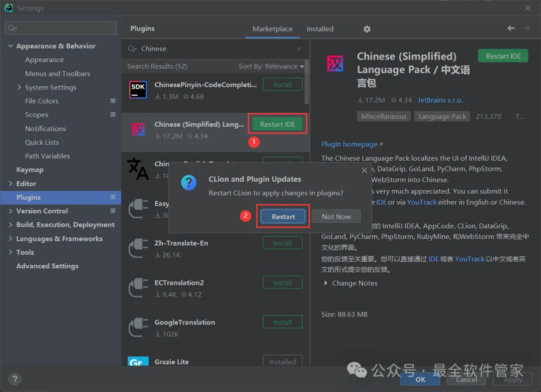Click the Version Control marker icon

(x=113, y=211)
